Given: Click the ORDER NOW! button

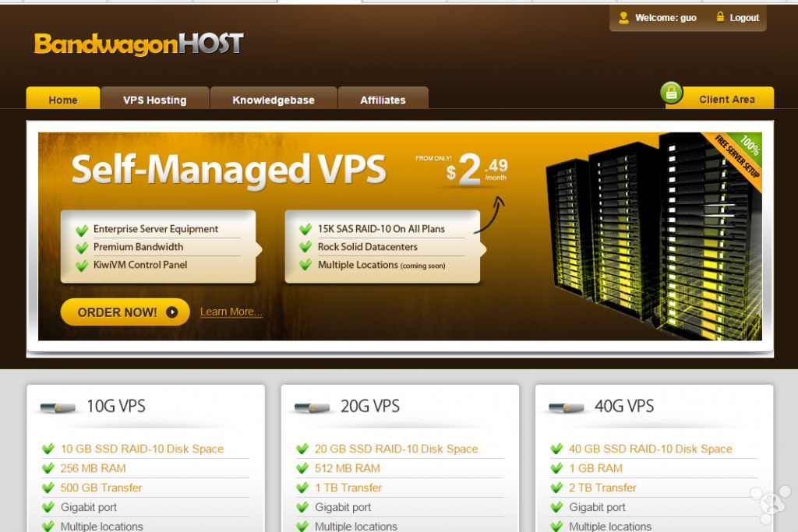Looking at the screenshot, I should (x=125, y=312).
